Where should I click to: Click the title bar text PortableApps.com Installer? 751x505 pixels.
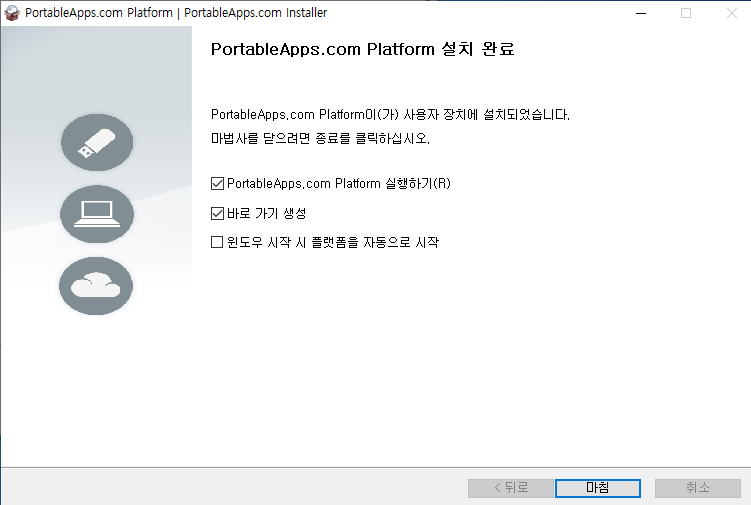pyautogui.click(x=255, y=13)
